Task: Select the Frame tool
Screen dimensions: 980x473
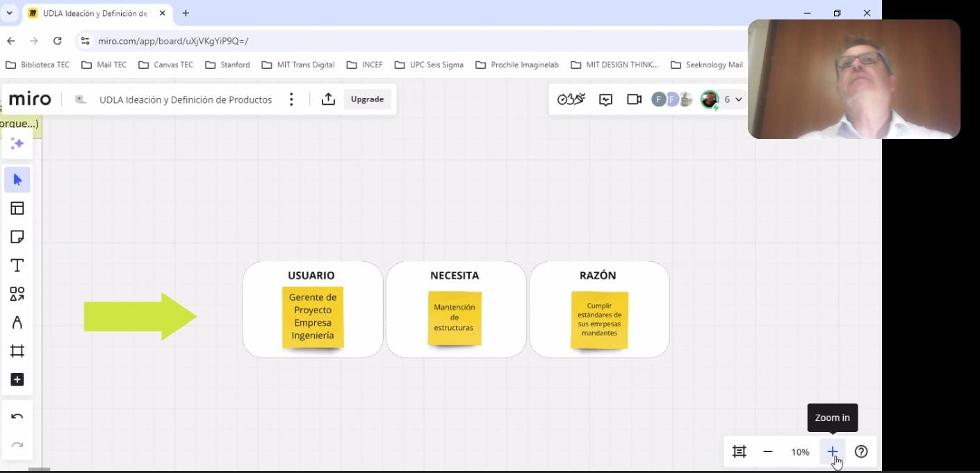Action: 17,351
